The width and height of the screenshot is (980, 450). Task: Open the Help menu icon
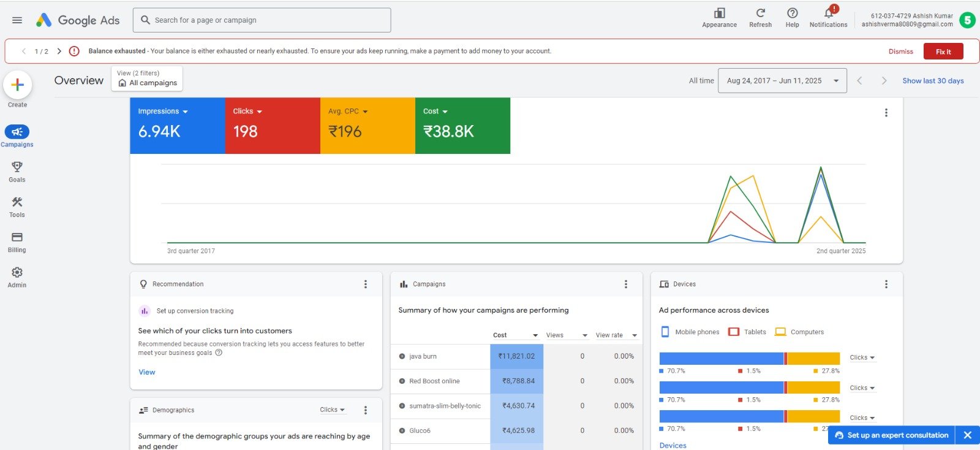[792, 18]
